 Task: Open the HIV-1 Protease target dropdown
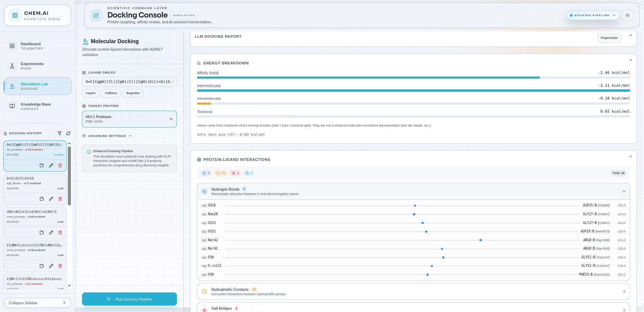129,119
